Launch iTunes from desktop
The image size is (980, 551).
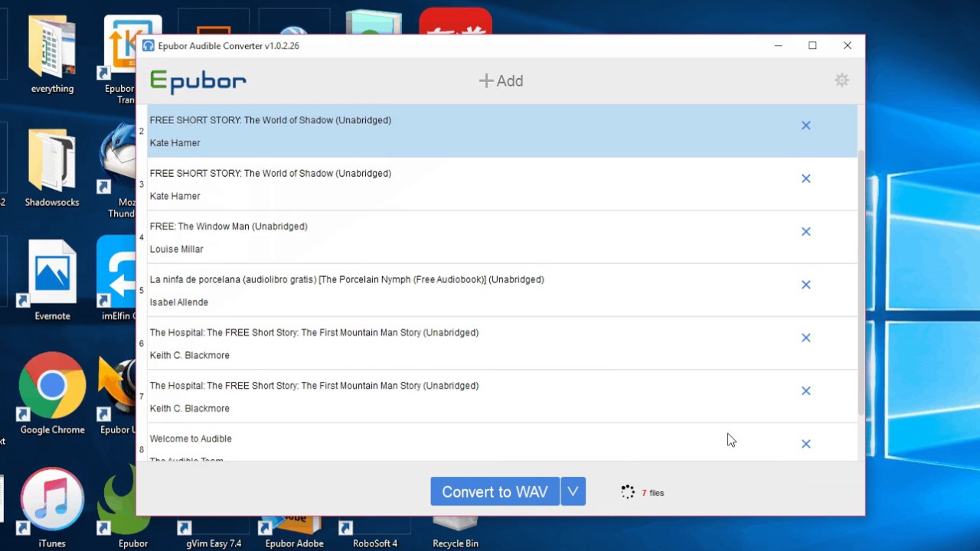[52, 507]
